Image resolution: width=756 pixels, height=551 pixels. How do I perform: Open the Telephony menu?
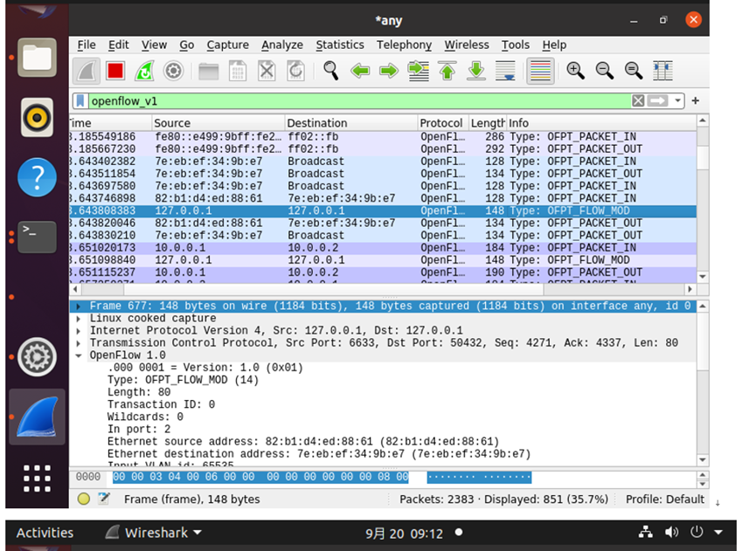tap(404, 45)
